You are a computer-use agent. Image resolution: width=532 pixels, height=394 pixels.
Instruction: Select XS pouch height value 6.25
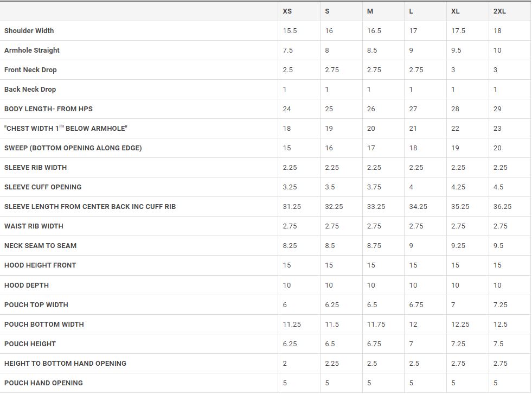point(290,344)
